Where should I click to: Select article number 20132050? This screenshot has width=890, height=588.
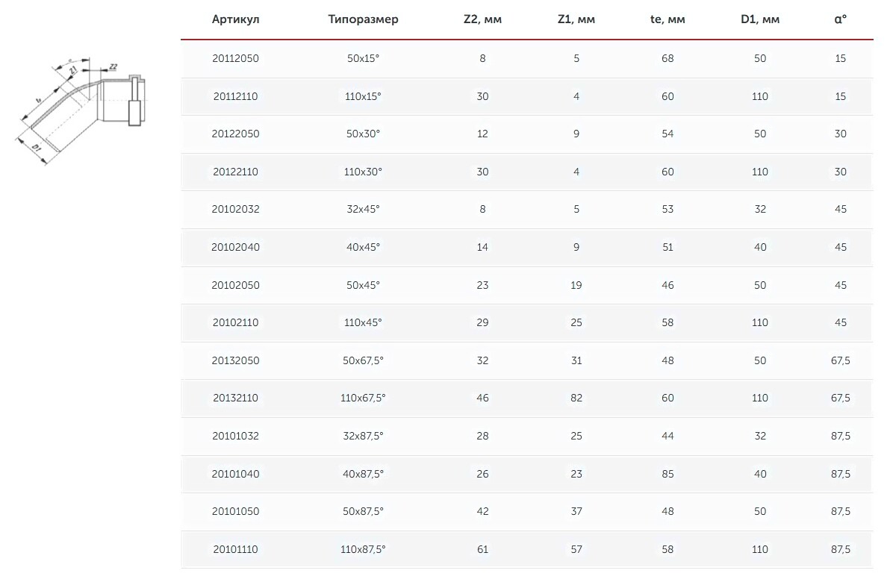(235, 360)
